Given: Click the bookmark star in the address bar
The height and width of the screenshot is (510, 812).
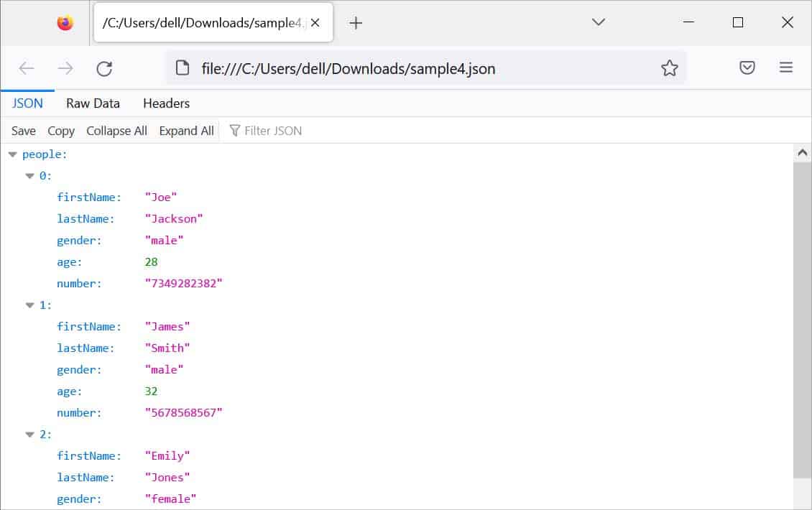Looking at the screenshot, I should click(670, 68).
